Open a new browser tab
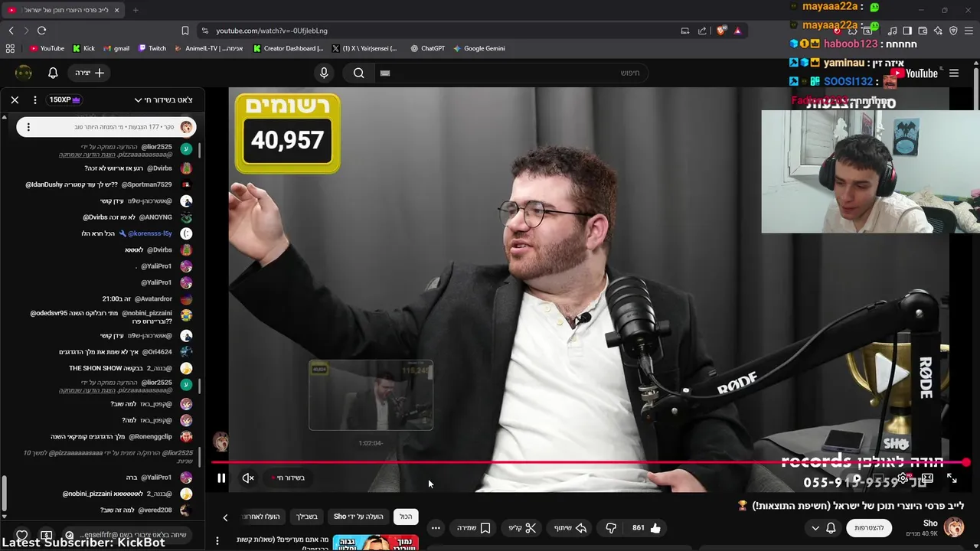 coord(136,10)
